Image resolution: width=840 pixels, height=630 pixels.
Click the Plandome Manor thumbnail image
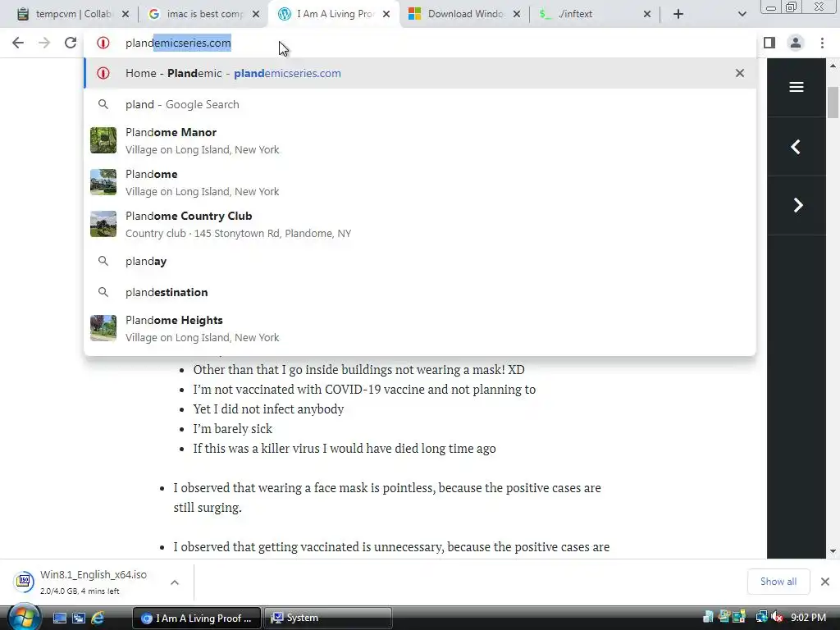[103, 140]
